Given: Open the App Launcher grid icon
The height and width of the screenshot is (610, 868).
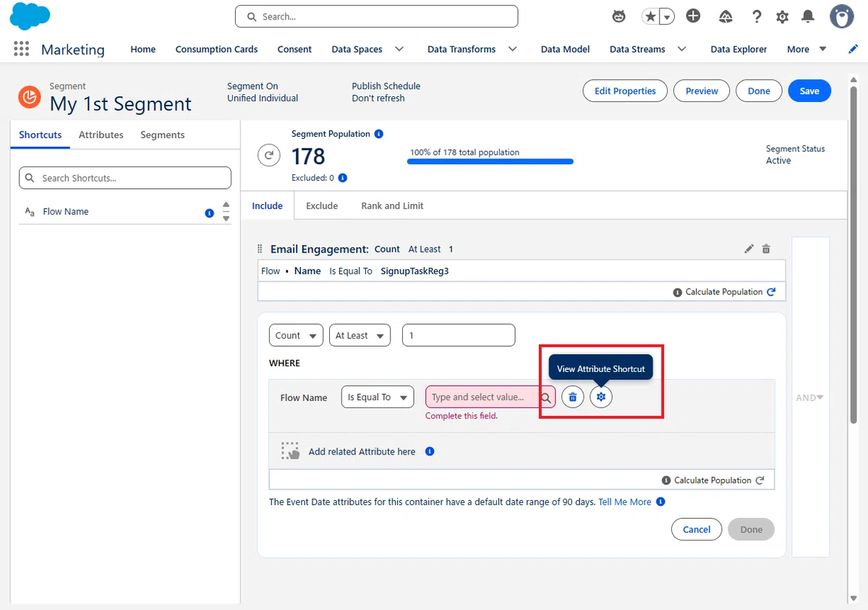Looking at the screenshot, I should (21, 48).
